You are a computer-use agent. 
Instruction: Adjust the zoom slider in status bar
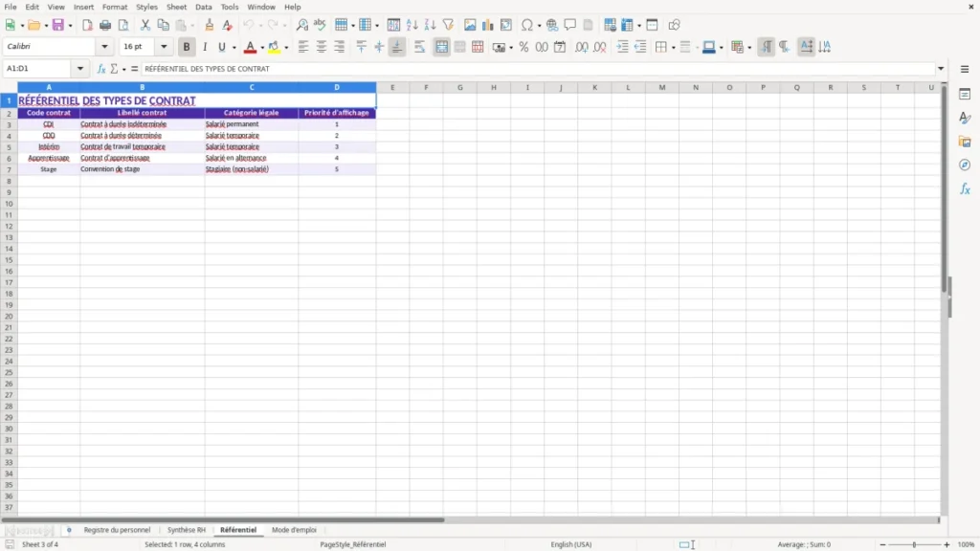(x=914, y=544)
